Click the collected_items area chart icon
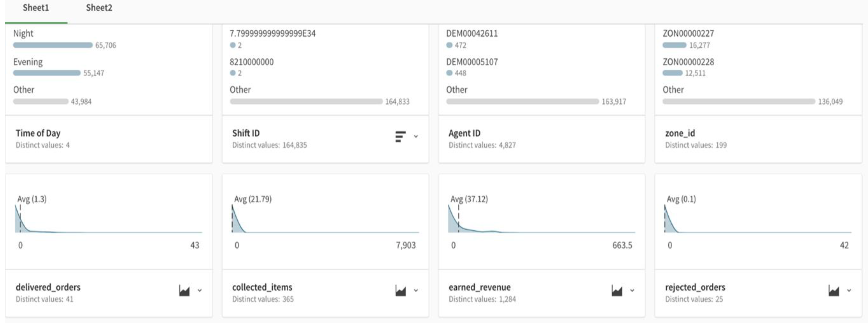Image resolution: width=868 pixels, height=323 pixels. pos(400,291)
